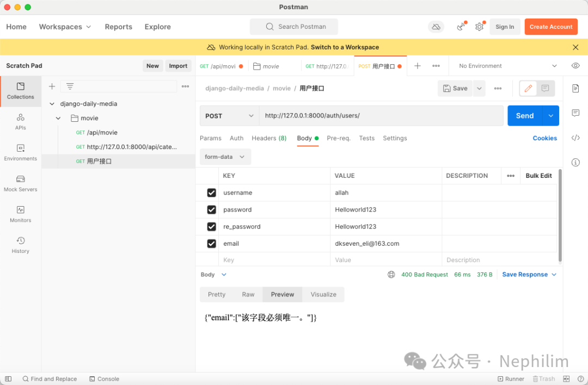Image resolution: width=588 pixels, height=385 pixels.
Task: Open the Environments sidebar section
Action: coord(21,152)
